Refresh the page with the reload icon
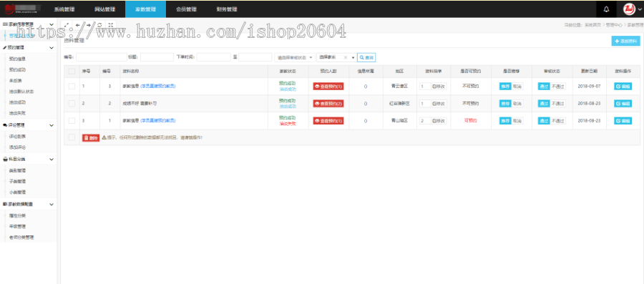Viewport: 644px width, 284px height. point(99,25)
